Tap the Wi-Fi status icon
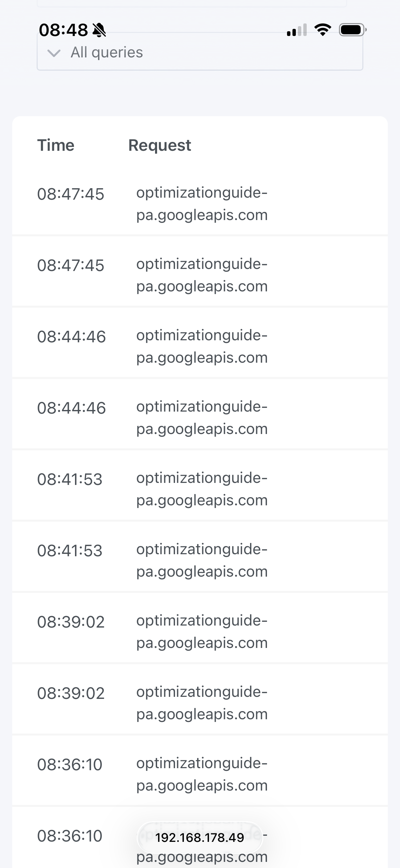Image resolution: width=400 pixels, height=868 pixels. pyautogui.click(x=323, y=30)
